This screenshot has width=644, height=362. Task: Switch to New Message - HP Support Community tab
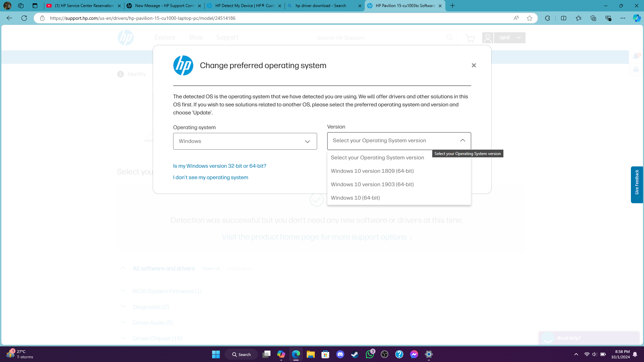[x=164, y=6]
